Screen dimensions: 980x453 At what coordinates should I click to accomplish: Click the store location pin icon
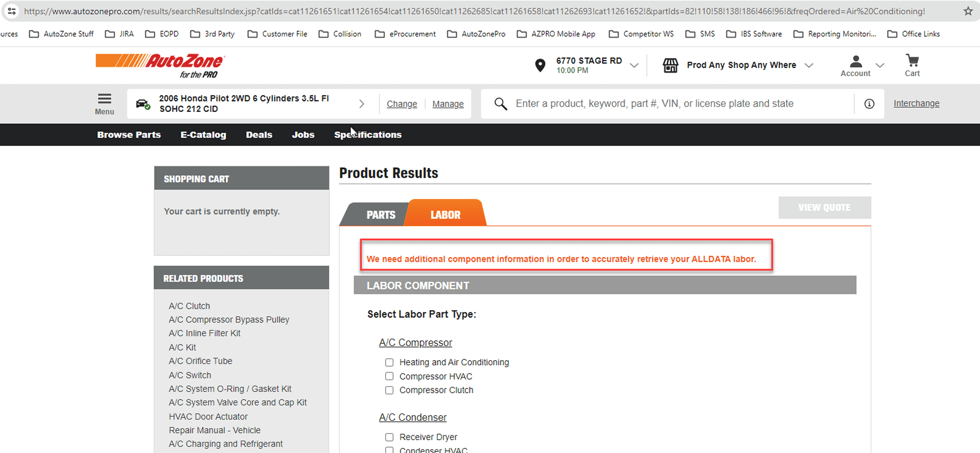540,66
